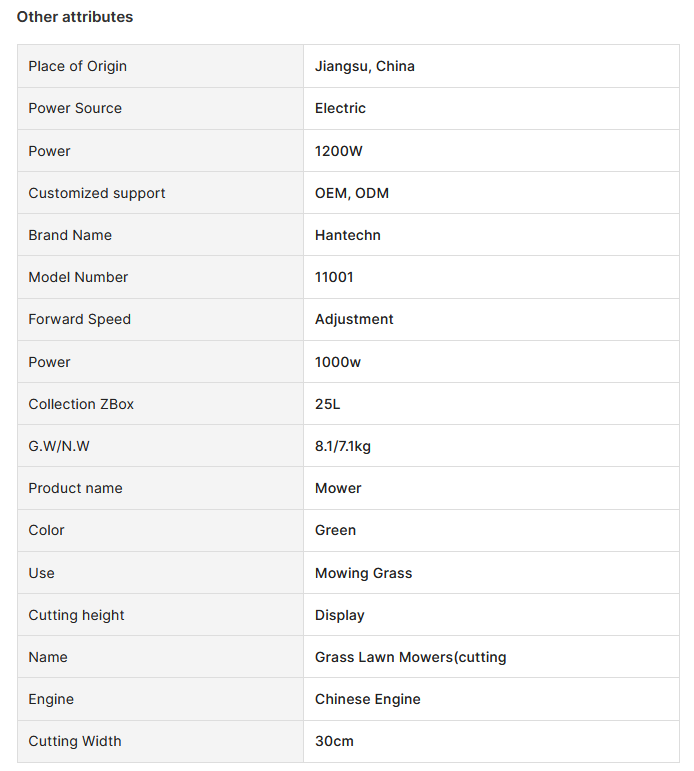The height and width of the screenshot is (771, 694).
Task: Click the "30cm" cutting width value
Action: pyautogui.click(x=335, y=741)
